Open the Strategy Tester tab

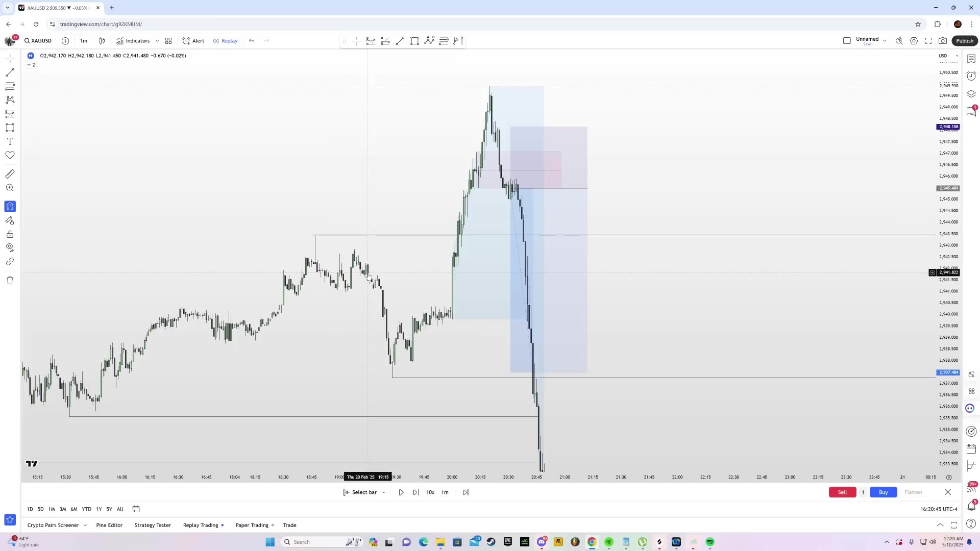[152, 525]
